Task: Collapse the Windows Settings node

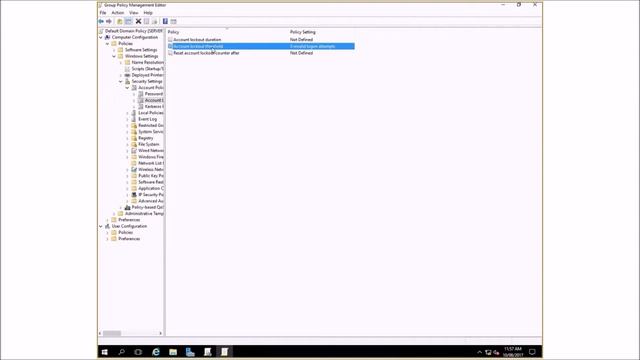Action: point(114,56)
